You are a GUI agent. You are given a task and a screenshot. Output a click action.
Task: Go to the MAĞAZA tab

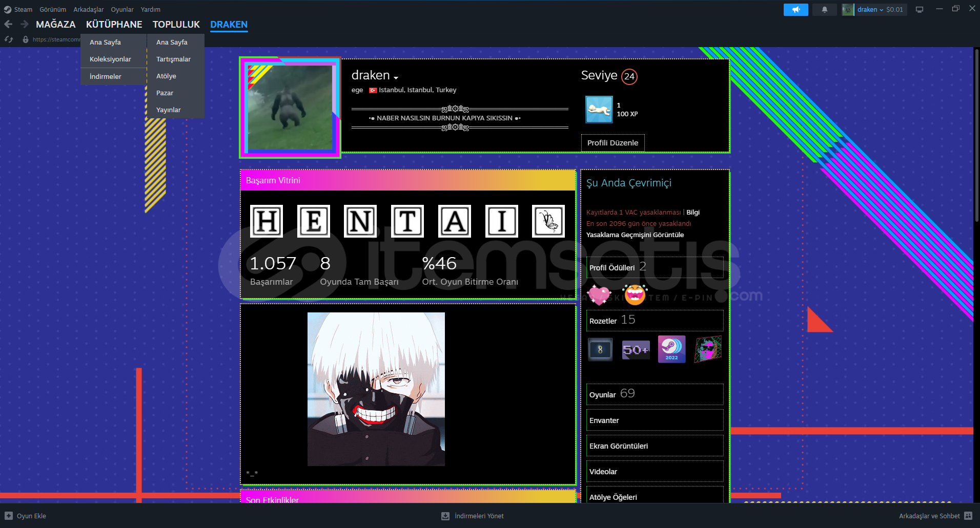pos(55,24)
